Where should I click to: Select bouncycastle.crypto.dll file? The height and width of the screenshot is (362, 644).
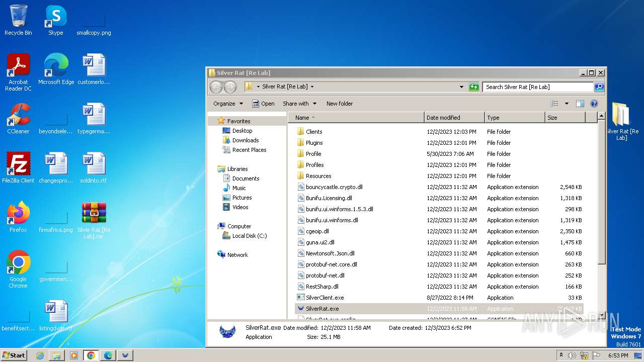tap(439, 187)
